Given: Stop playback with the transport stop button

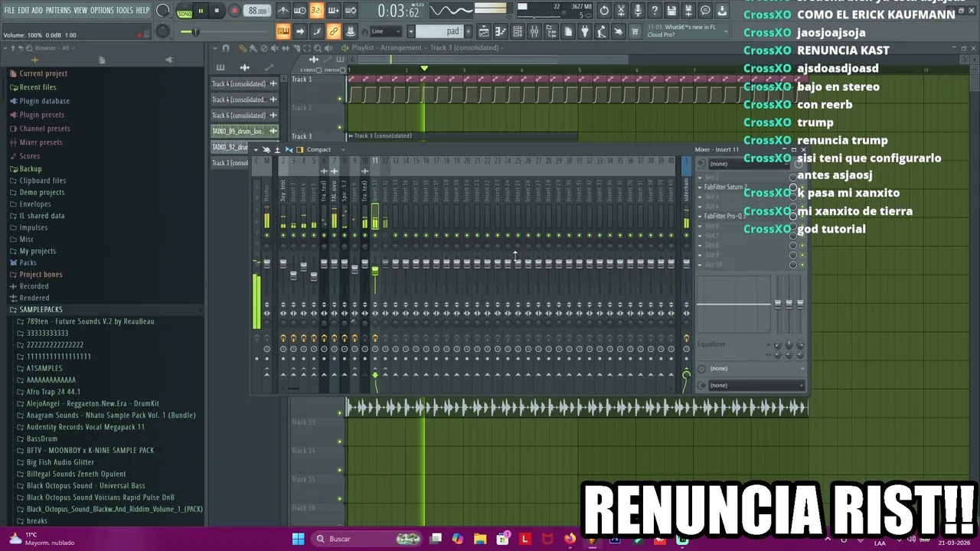Looking at the screenshot, I should coord(217,11).
